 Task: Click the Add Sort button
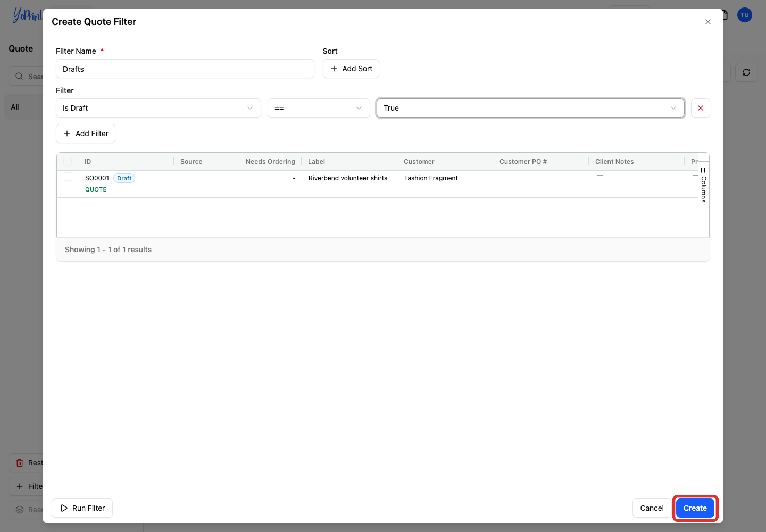point(351,69)
